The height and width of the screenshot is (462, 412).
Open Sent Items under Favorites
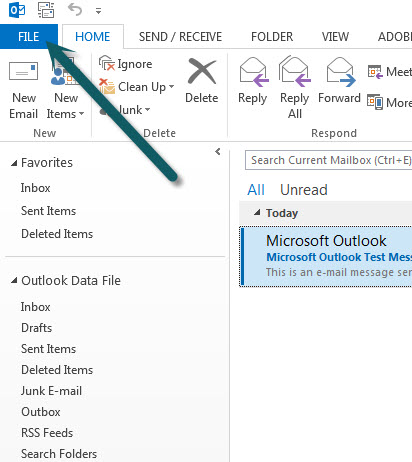[x=48, y=211]
